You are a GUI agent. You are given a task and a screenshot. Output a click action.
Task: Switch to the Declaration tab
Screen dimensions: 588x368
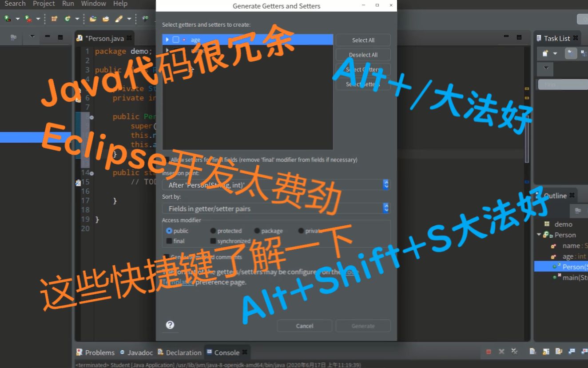pyautogui.click(x=179, y=352)
